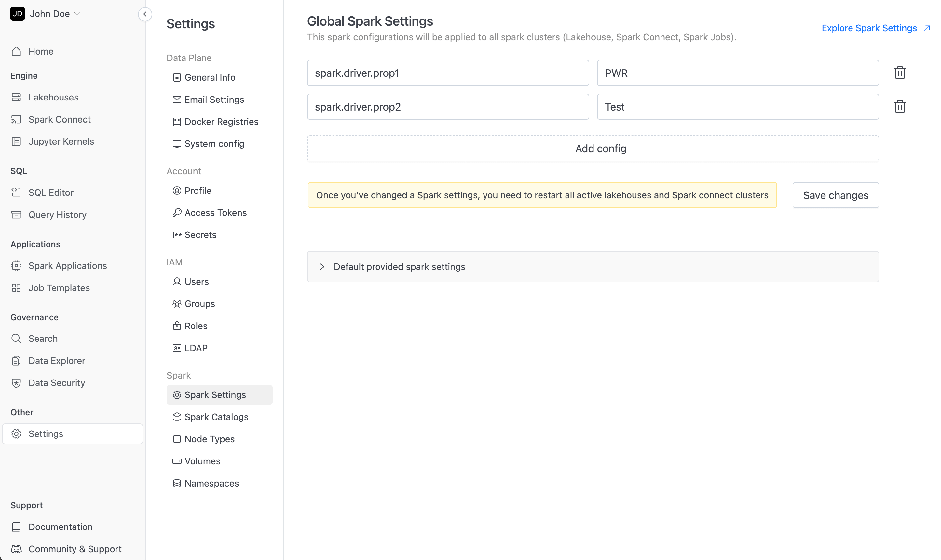
Task: Open the Node Types settings page
Action: pyautogui.click(x=210, y=439)
